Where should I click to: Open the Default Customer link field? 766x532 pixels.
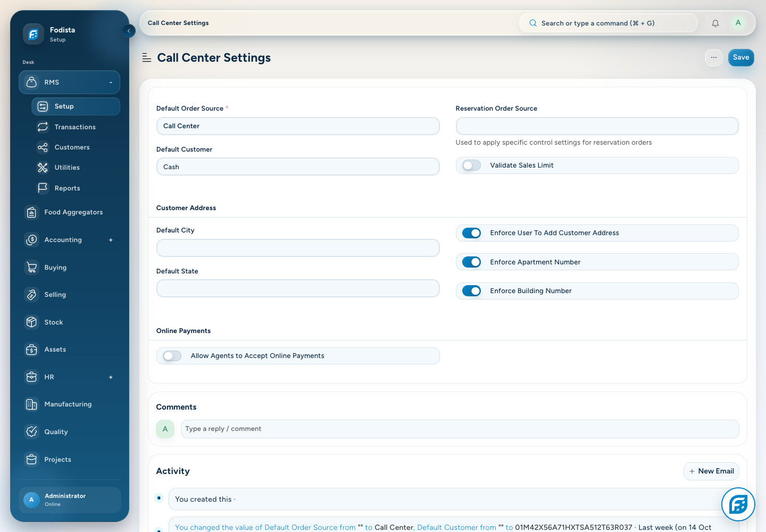tap(298, 167)
